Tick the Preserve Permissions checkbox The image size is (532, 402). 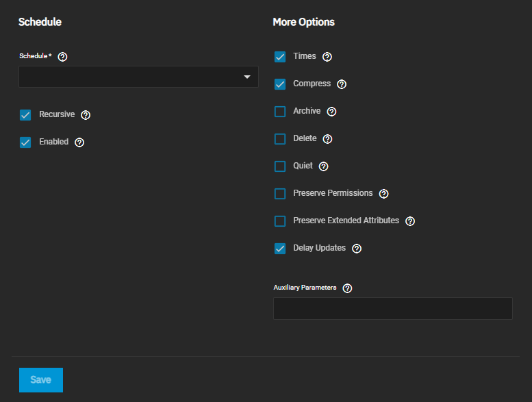280,194
